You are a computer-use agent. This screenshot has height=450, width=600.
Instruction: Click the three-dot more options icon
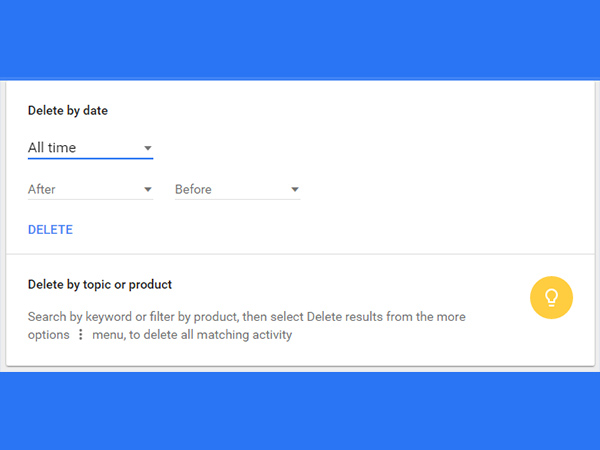(x=80, y=335)
